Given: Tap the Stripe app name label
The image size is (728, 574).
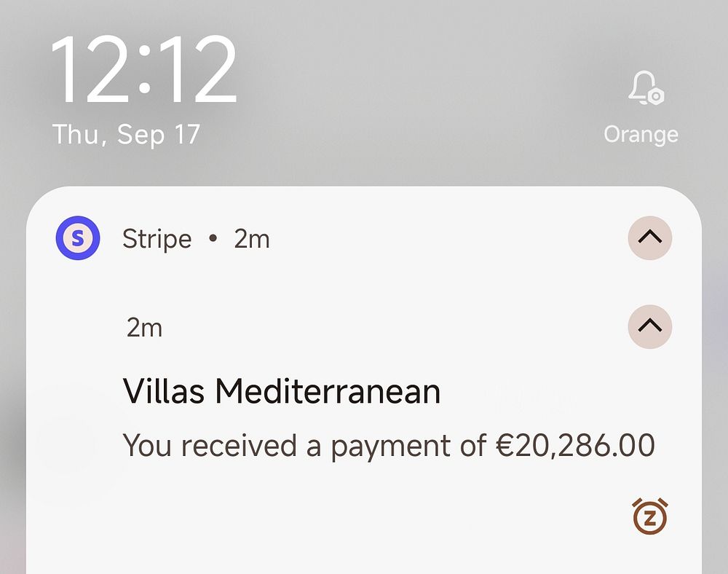Looking at the screenshot, I should pos(157,240).
